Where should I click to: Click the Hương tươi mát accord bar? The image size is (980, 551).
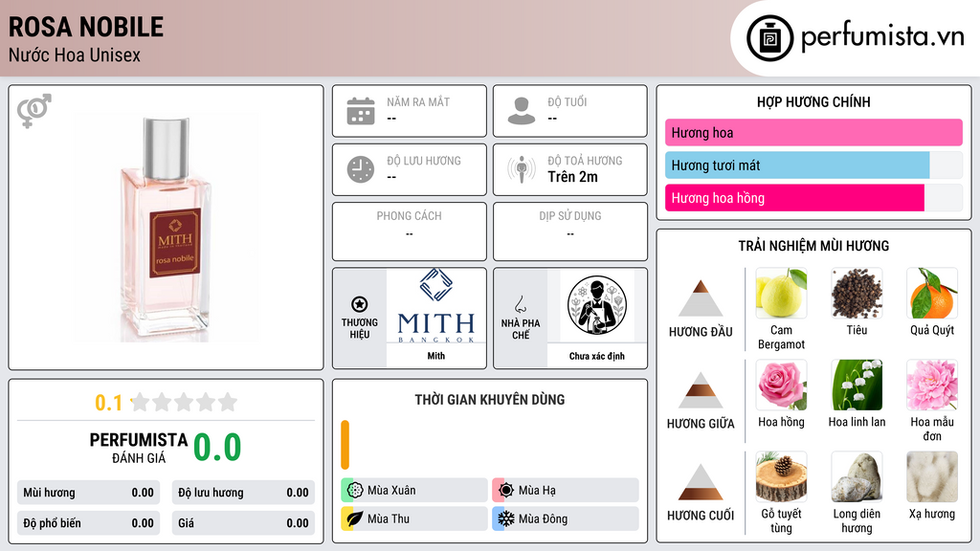(x=813, y=165)
